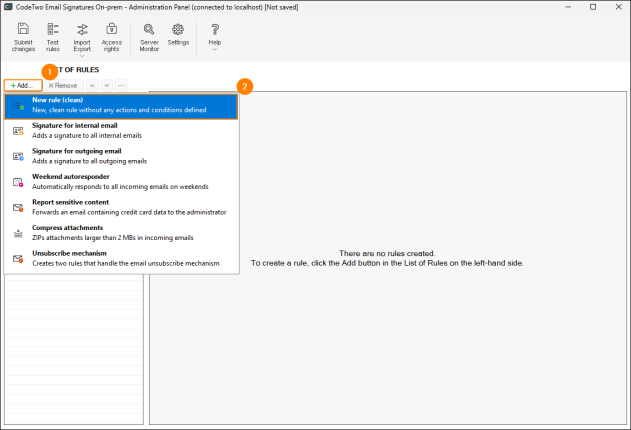Click the Report sensitive content envelope icon
This screenshot has width=631, height=430.
pos(19,208)
